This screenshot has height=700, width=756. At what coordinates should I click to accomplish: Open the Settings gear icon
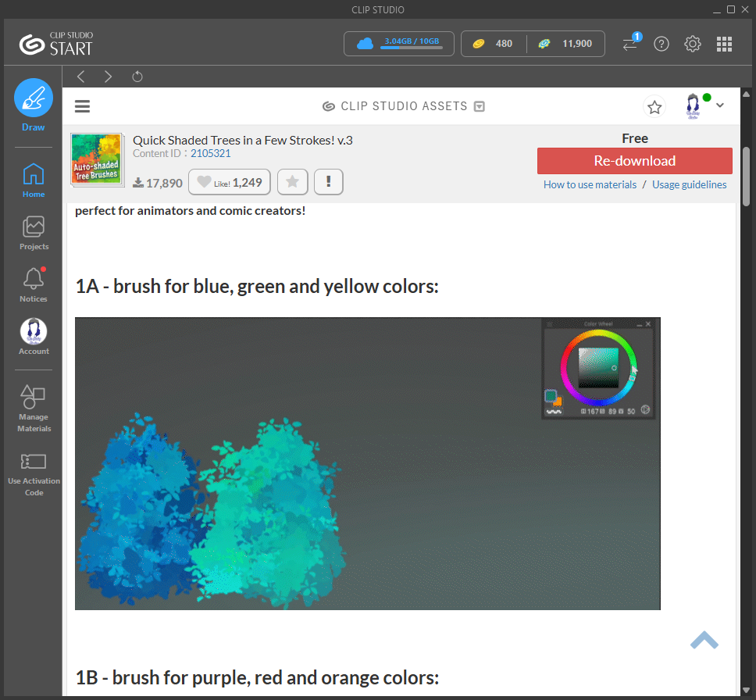pos(693,44)
